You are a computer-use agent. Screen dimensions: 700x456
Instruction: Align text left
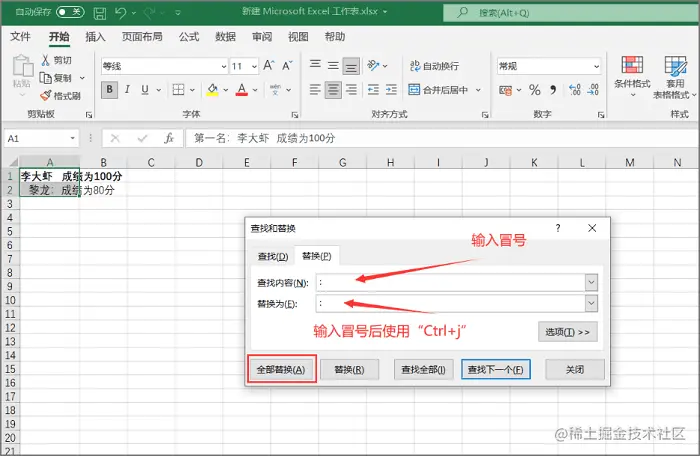click(315, 90)
